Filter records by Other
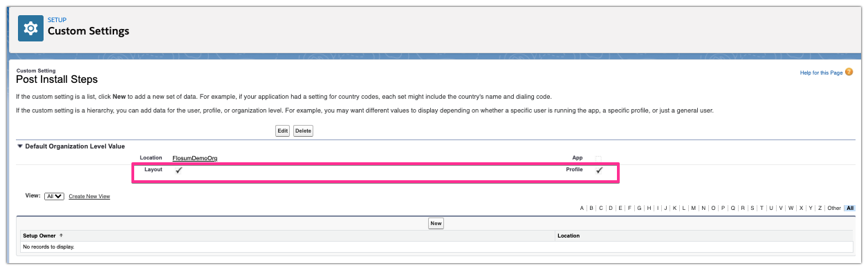 point(834,208)
